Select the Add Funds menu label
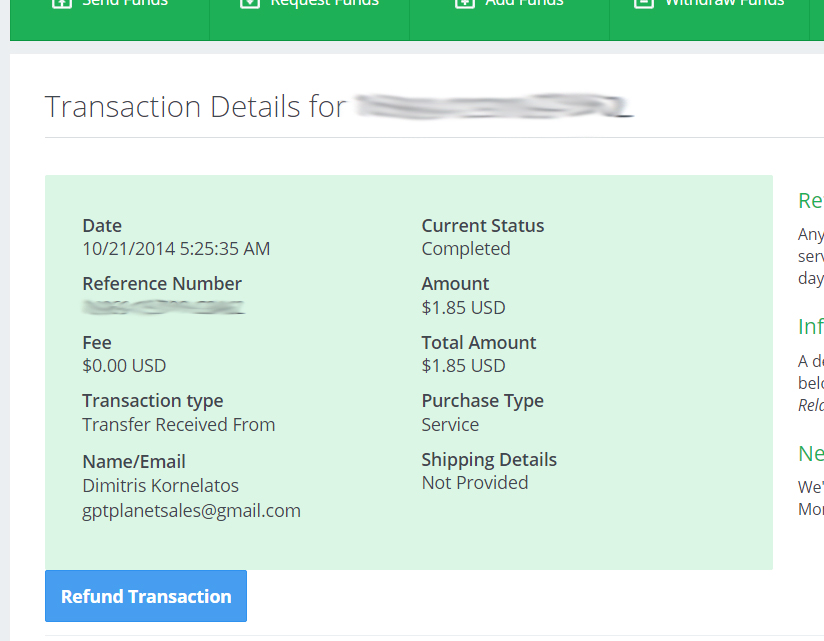This screenshot has width=824, height=641. point(524,3)
